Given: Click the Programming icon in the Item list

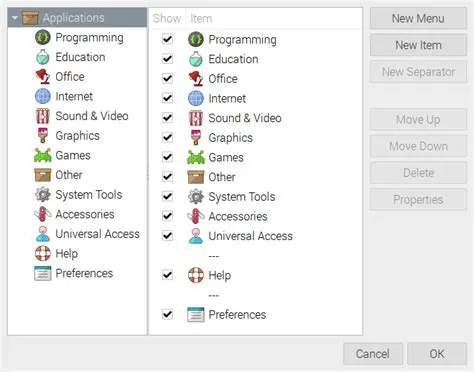Looking at the screenshot, I should 196,39.
